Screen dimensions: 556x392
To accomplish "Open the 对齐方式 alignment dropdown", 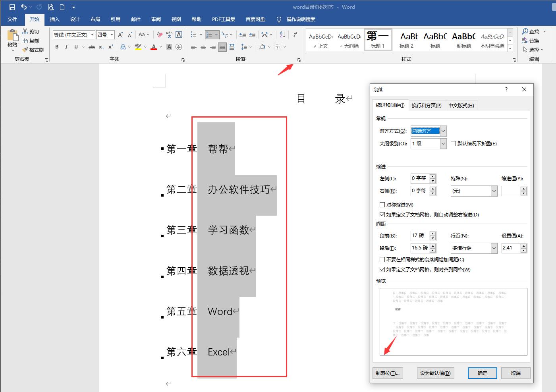I will coord(443,131).
